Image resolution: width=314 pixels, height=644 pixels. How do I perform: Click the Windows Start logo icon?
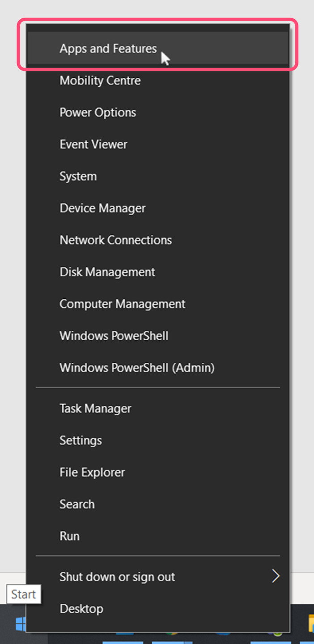20,624
